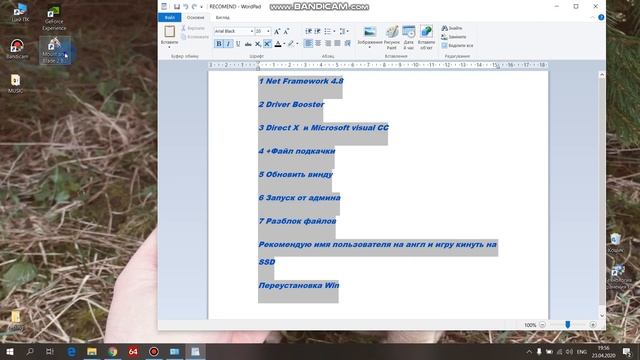Click zoom out minus icon in status bar
This screenshot has height=360, width=640.
click(x=542, y=325)
